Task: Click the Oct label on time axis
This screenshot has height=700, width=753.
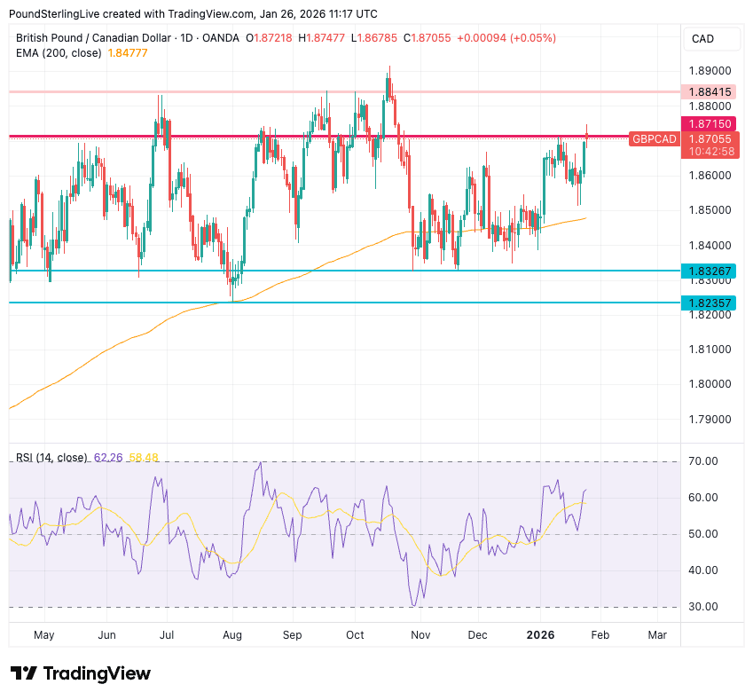Action: pyautogui.click(x=355, y=635)
